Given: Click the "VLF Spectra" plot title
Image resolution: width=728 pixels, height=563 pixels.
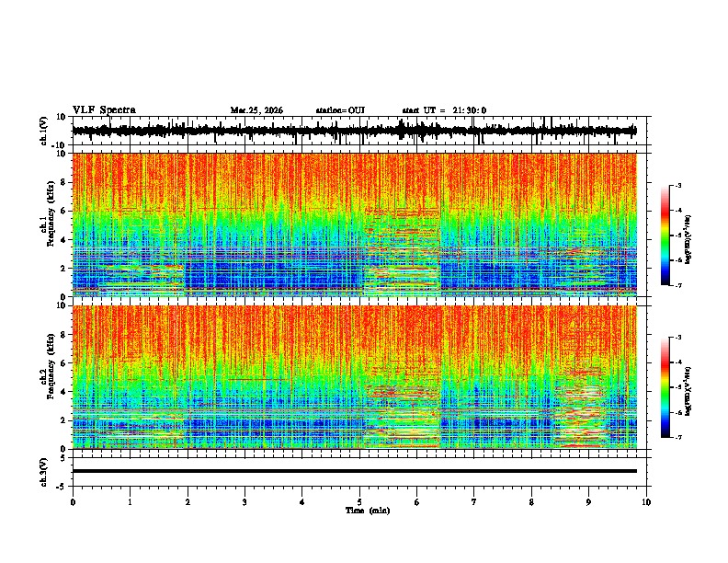Looking at the screenshot, I should pyautogui.click(x=104, y=110).
